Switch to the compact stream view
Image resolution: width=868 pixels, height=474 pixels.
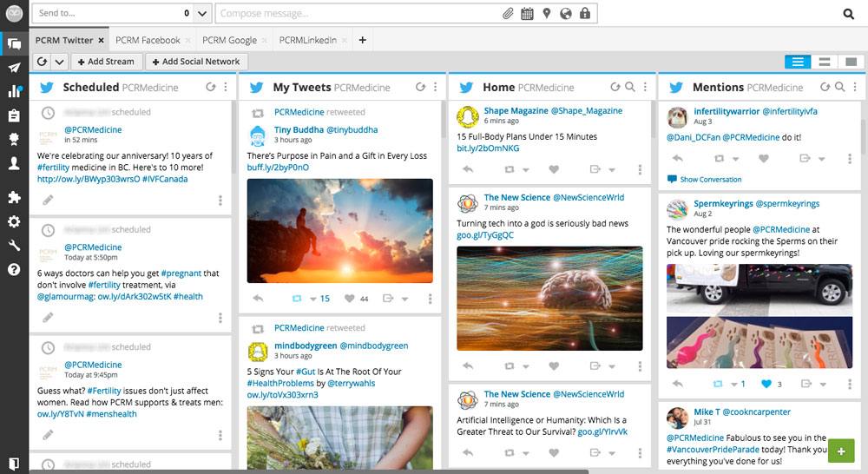click(x=798, y=62)
